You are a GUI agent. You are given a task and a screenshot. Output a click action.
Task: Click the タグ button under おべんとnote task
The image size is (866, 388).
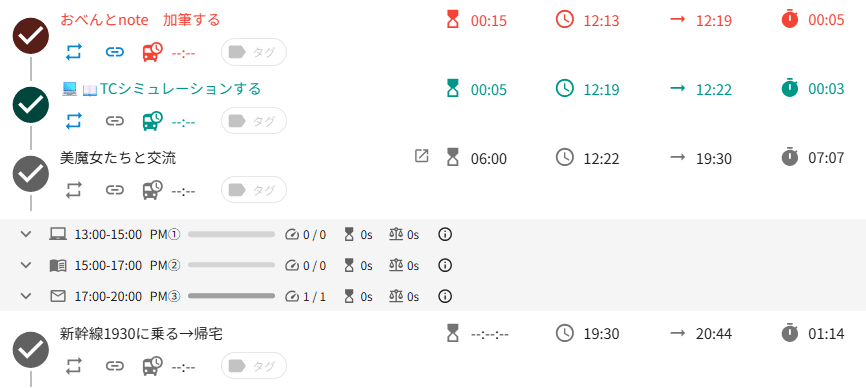(x=254, y=52)
